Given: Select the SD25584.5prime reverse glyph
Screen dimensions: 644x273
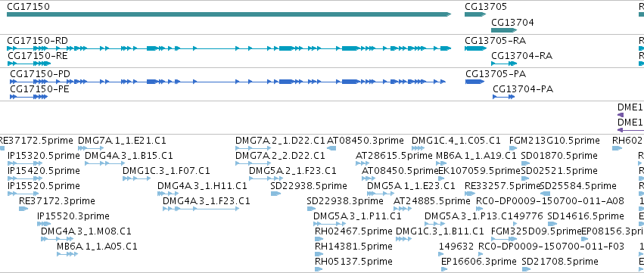Looking at the screenshot, I should click(545, 194).
